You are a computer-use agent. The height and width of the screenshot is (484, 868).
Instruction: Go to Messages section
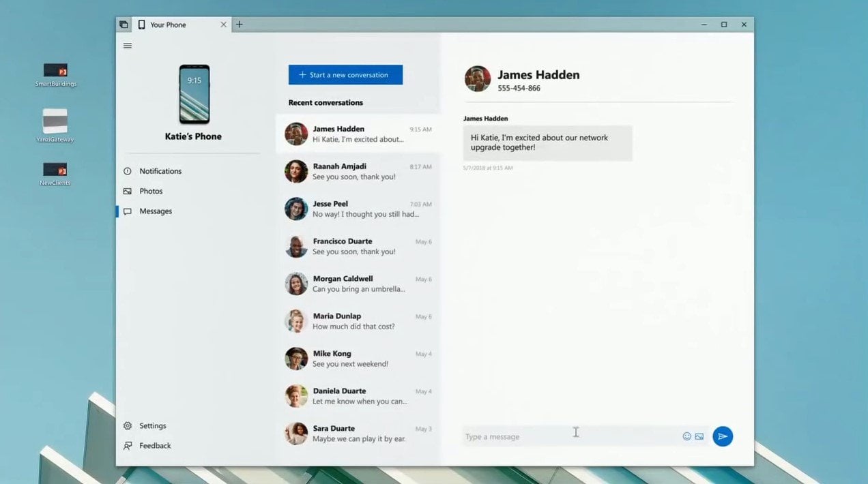(156, 211)
